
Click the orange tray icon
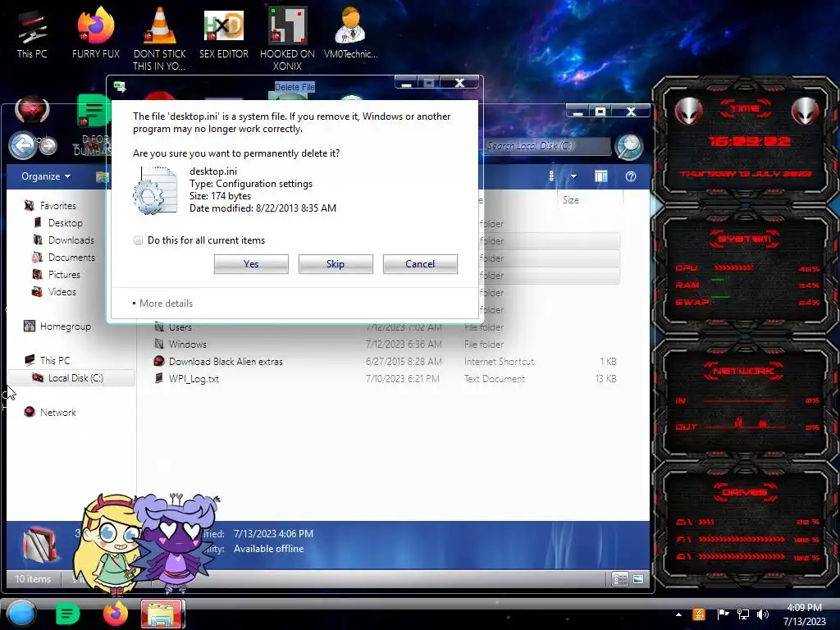pos(699,614)
